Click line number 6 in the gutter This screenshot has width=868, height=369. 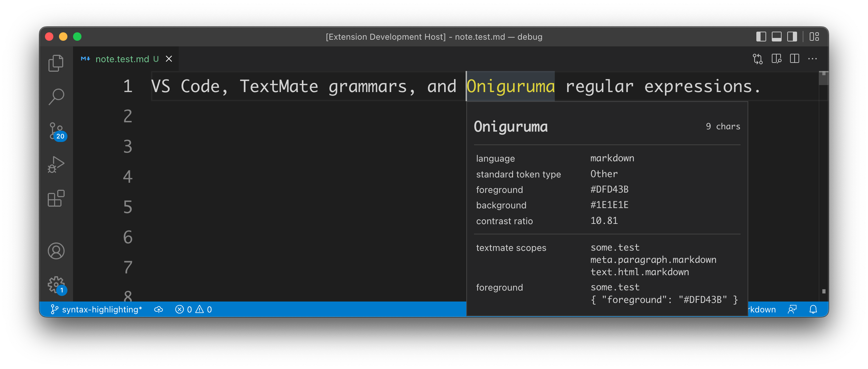point(128,237)
